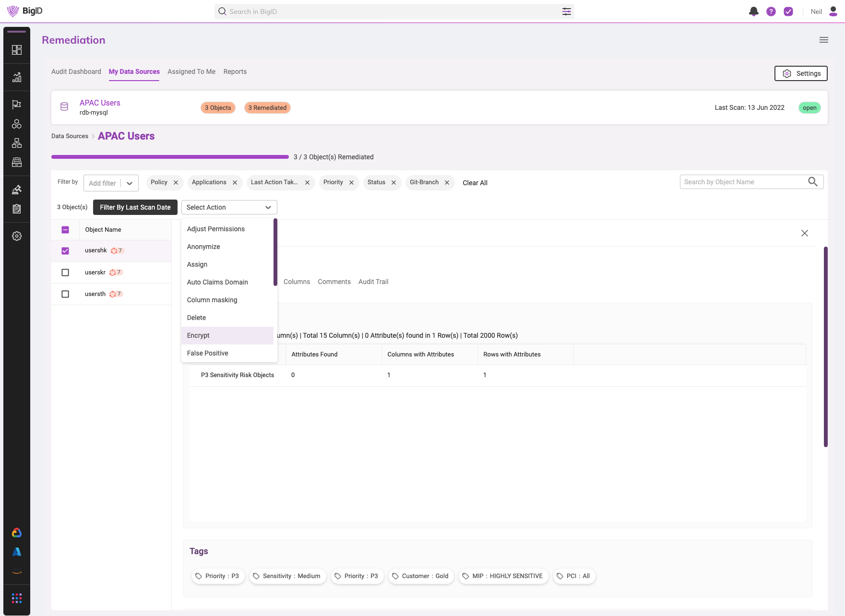Click the Clear All filters link
845x616 pixels.
[475, 183]
